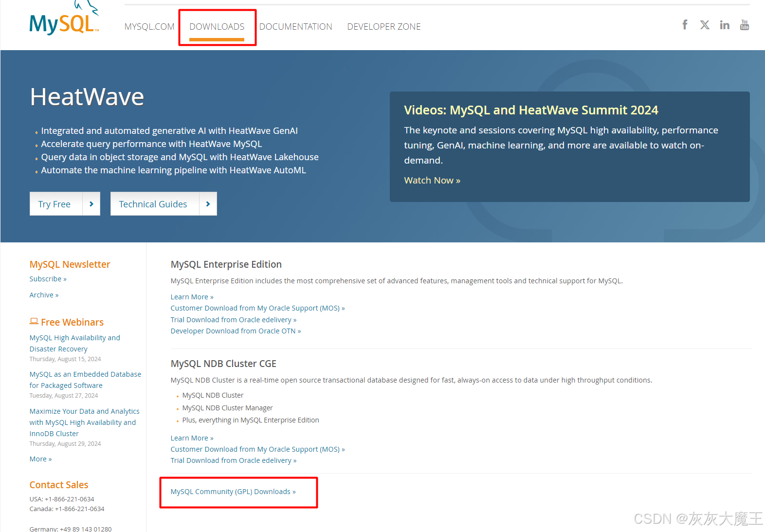The width and height of the screenshot is (765, 532).
Task: Click the HeatWave Lakehouse bullet text
Action: click(x=180, y=157)
